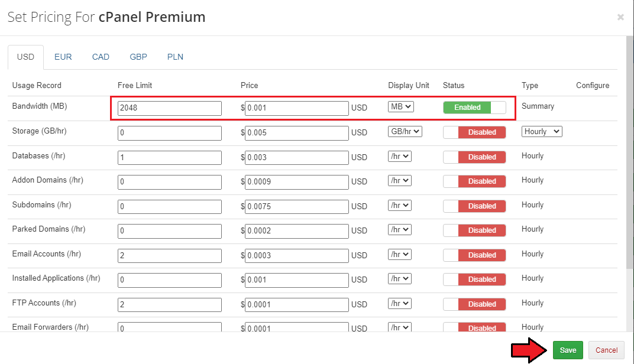The height and width of the screenshot is (364, 634).
Task: Enable the Storage (GB/hr) status toggle
Action: 474,132
